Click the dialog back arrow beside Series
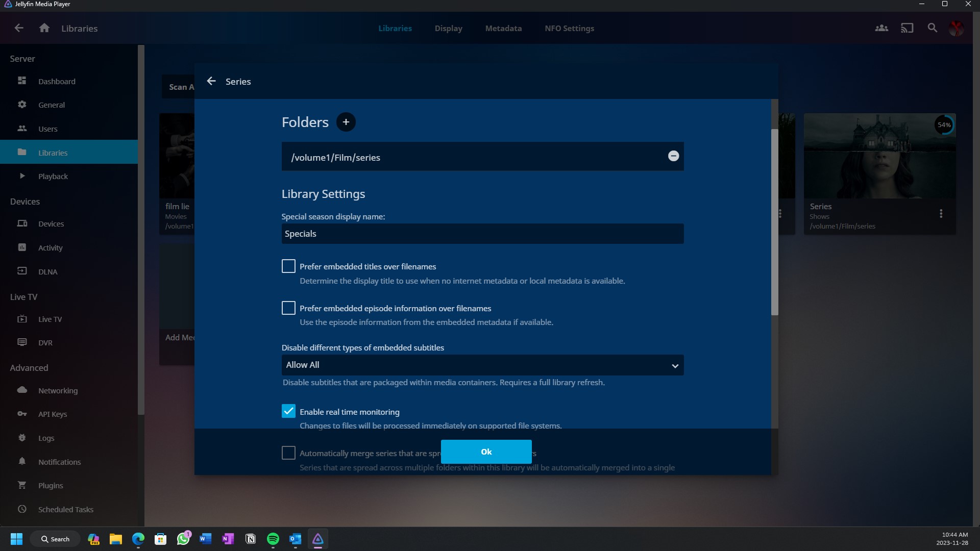This screenshot has width=980, height=551. tap(211, 81)
